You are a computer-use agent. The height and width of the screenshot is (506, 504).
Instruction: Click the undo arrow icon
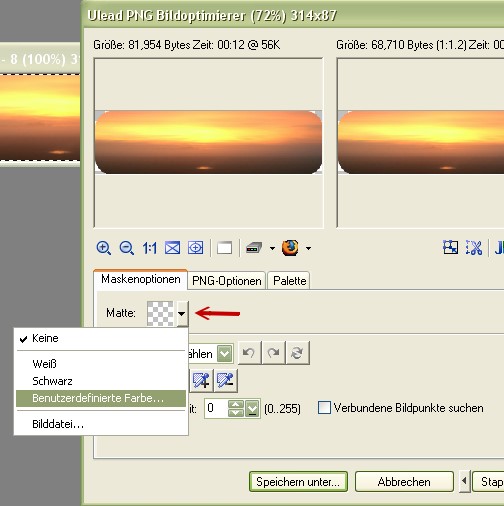[249, 353]
